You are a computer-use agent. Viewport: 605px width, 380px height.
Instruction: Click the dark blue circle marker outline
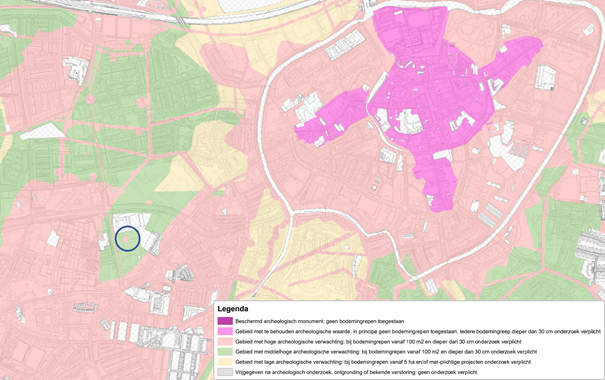coord(127,239)
